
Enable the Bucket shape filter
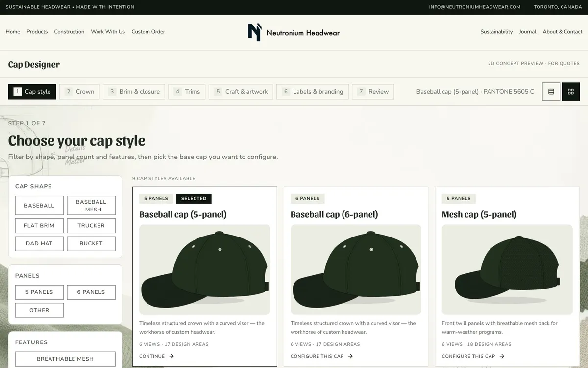tap(91, 243)
